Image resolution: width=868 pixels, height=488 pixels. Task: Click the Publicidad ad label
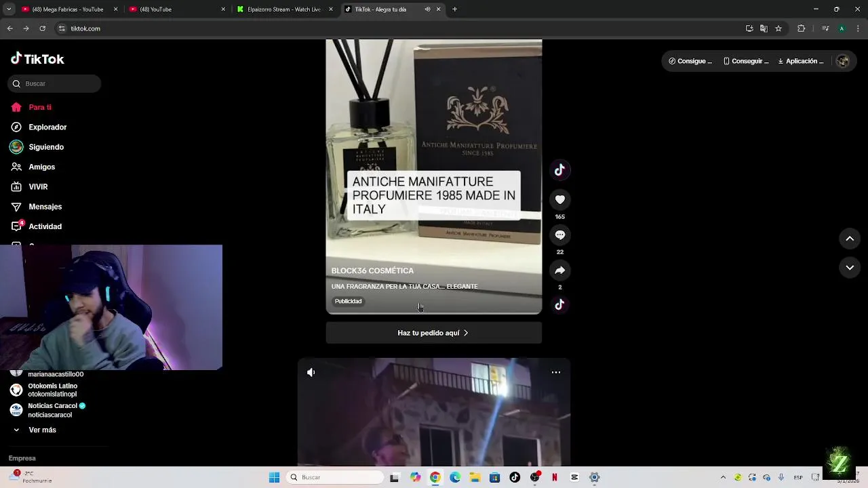tap(349, 301)
